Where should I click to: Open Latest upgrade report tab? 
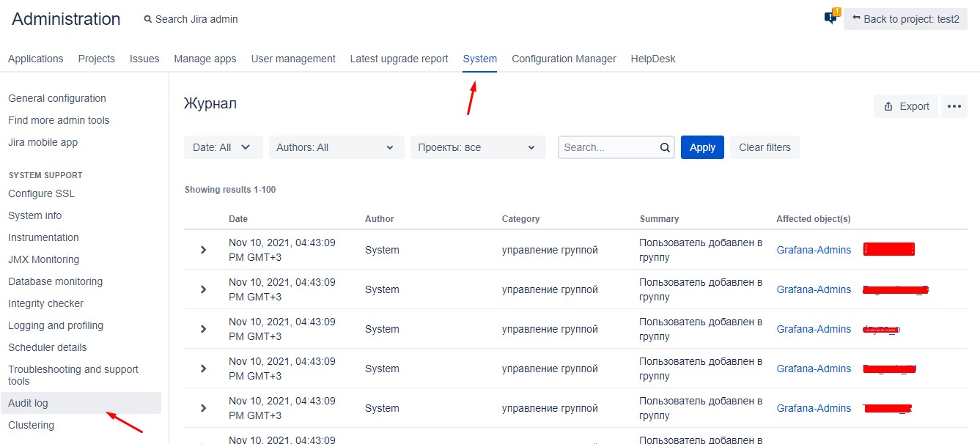click(x=399, y=59)
